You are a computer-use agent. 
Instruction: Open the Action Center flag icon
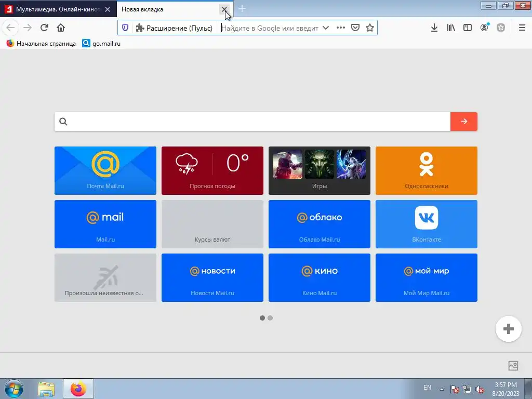pyautogui.click(x=454, y=389)
